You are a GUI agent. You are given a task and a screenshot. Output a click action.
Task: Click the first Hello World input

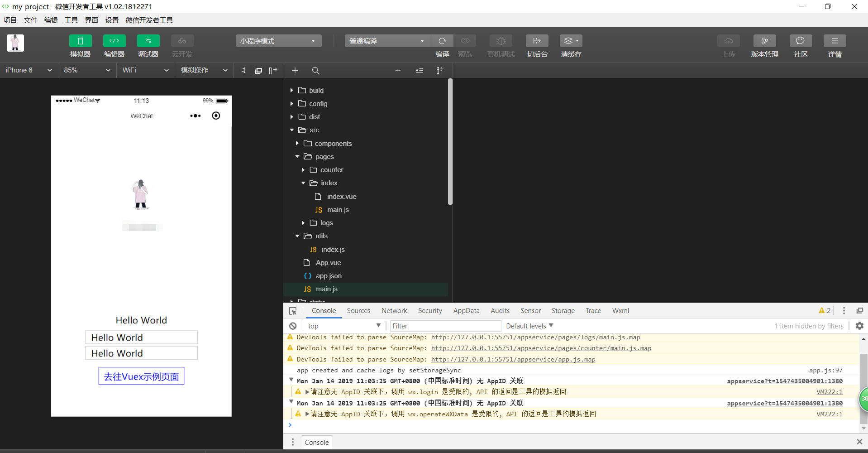141,337
